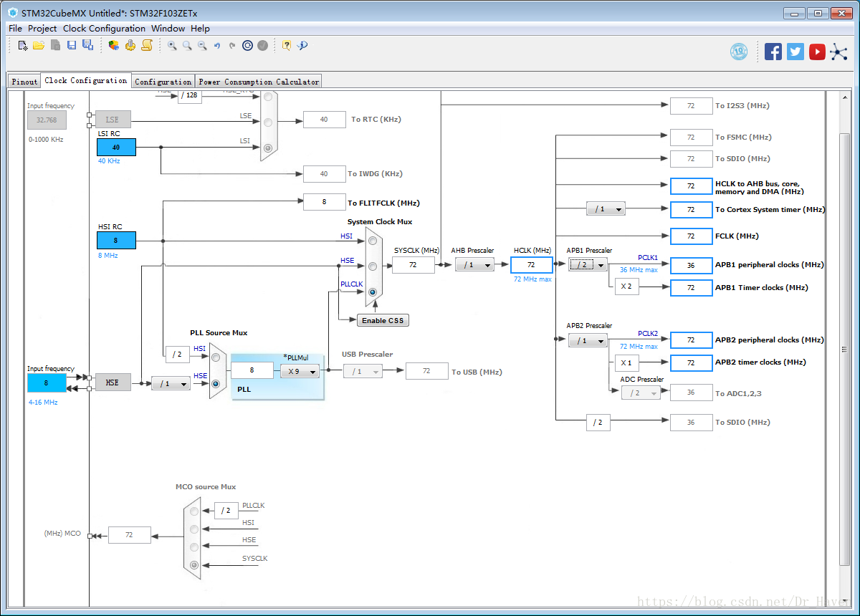Select HSE in PLL Source Mux
860x616 pixels.
[216, 383]
